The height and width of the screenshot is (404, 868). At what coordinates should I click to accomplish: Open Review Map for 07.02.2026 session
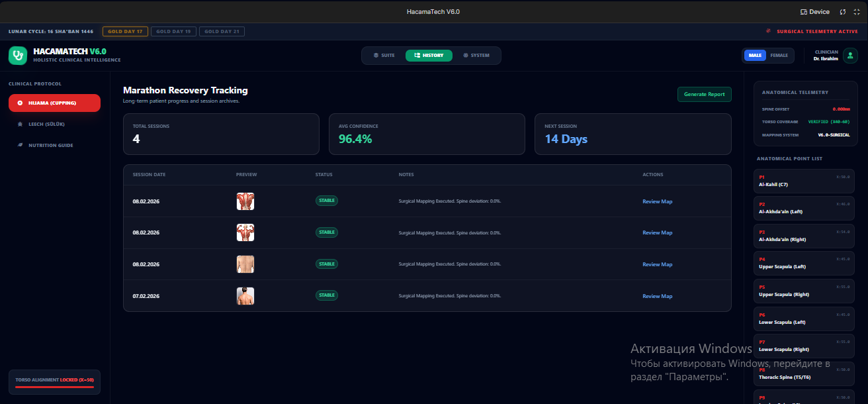[x=657, y=296]
